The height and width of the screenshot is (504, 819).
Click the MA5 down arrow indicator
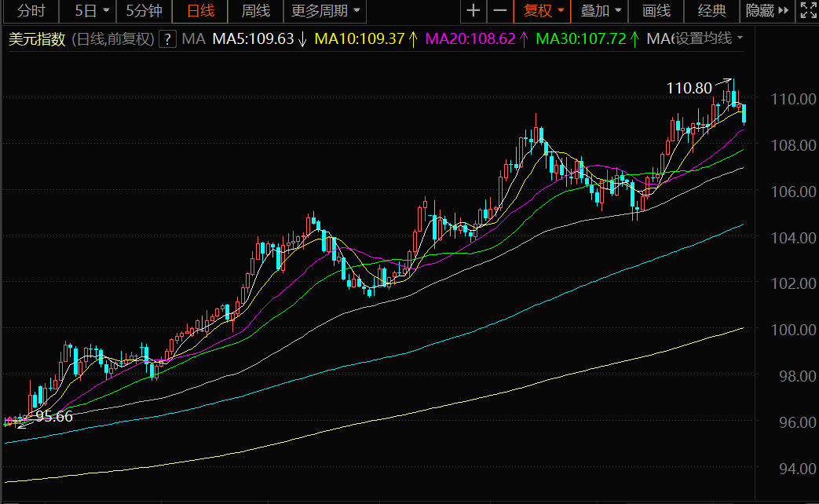pos(302,39)
